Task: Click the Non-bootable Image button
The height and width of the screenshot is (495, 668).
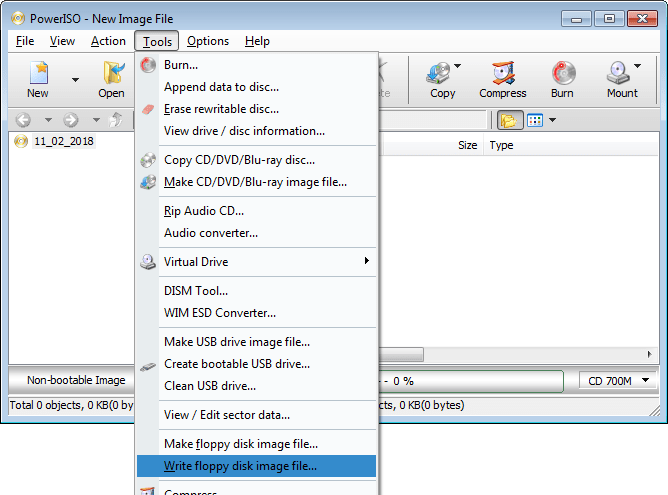Action: 72,380
